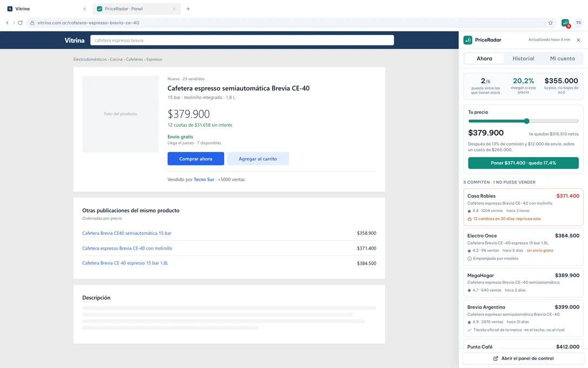Open Cafetera Brevia CE-40 espresso 15 bar 1.8L listing

[125, 263]
